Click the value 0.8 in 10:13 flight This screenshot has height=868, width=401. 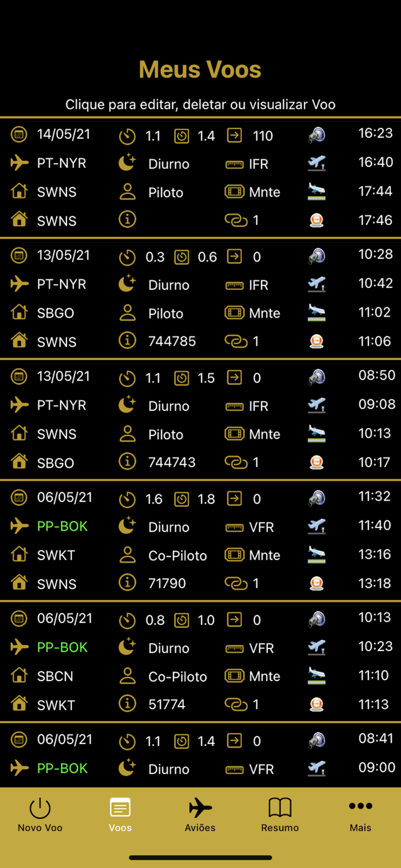pos(155,620)
